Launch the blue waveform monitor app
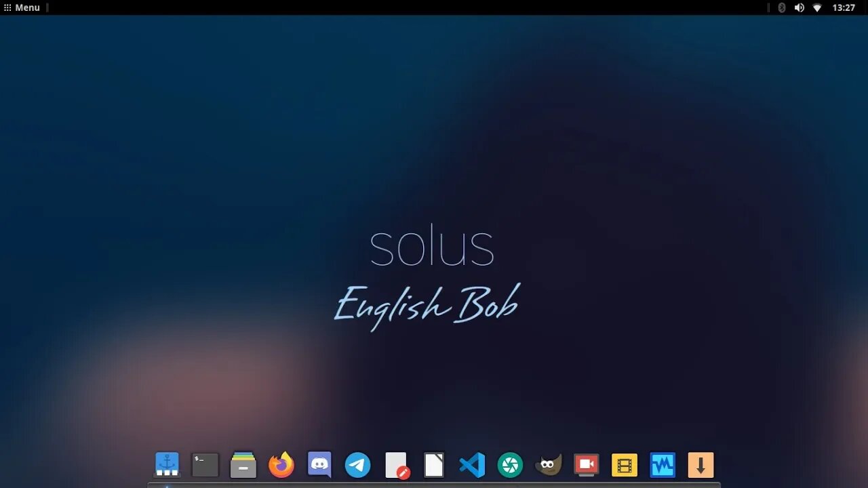Image resolution: width=868 pixels, height=488 pixels. click(x=663, y=465)
